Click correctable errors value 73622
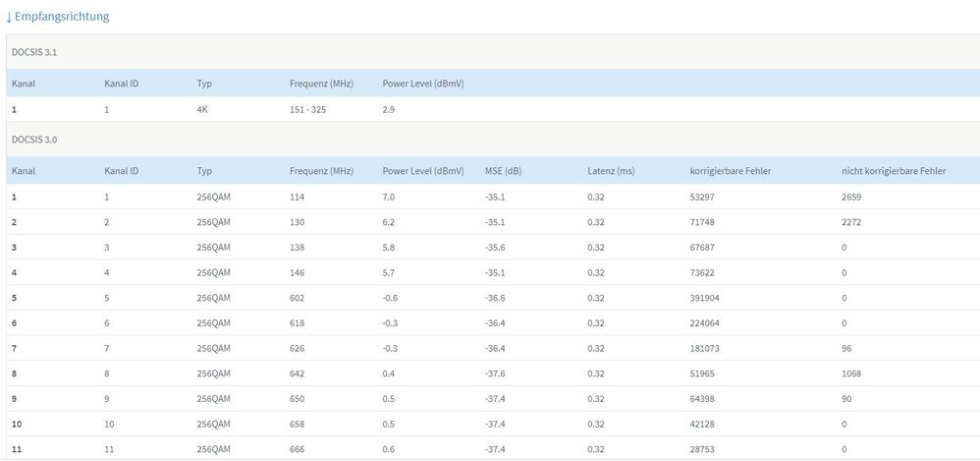 tap(702, 272)
